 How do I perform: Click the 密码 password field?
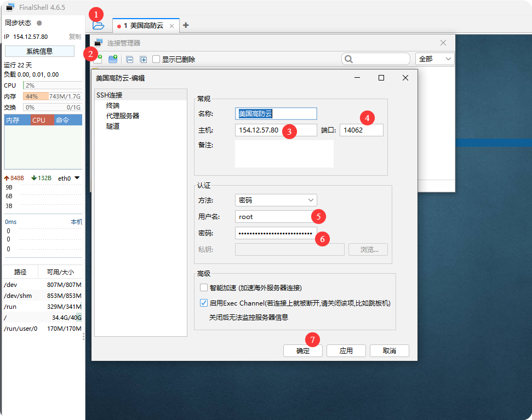click(276, 233)
